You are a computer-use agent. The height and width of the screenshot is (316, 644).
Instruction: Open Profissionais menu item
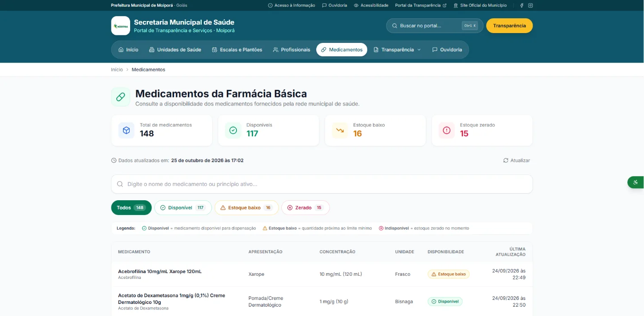(292, 50)
